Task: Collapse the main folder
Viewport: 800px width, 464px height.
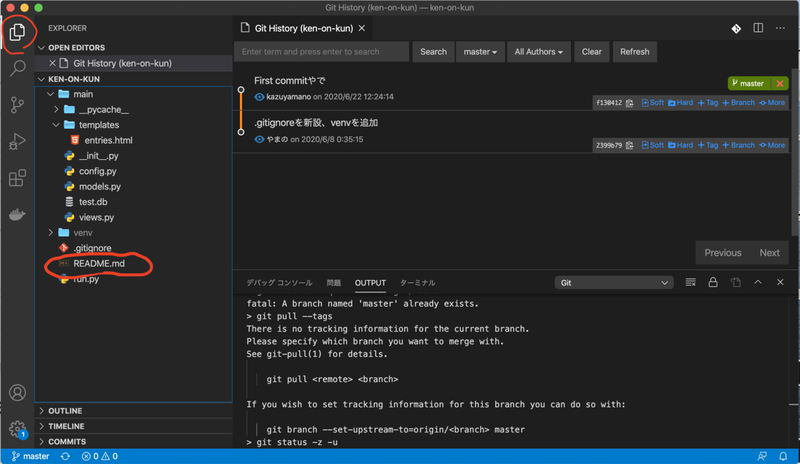Action: tap(51, 94)
